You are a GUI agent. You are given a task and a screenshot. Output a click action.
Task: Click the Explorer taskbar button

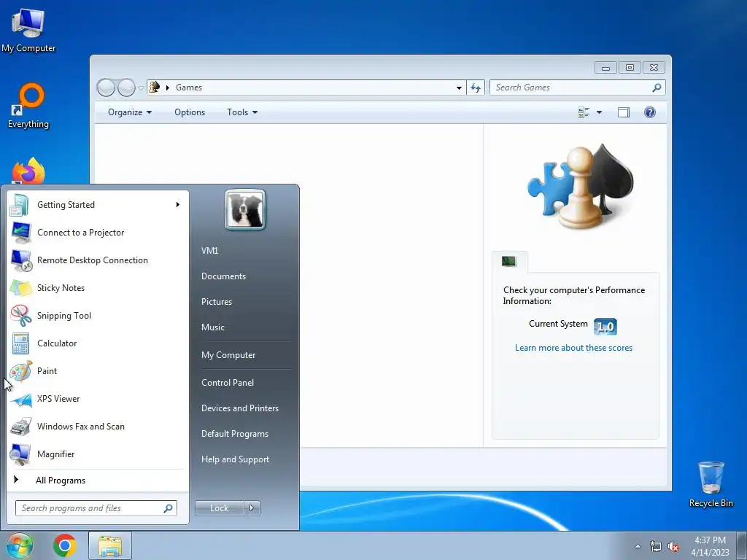(110, 545)
